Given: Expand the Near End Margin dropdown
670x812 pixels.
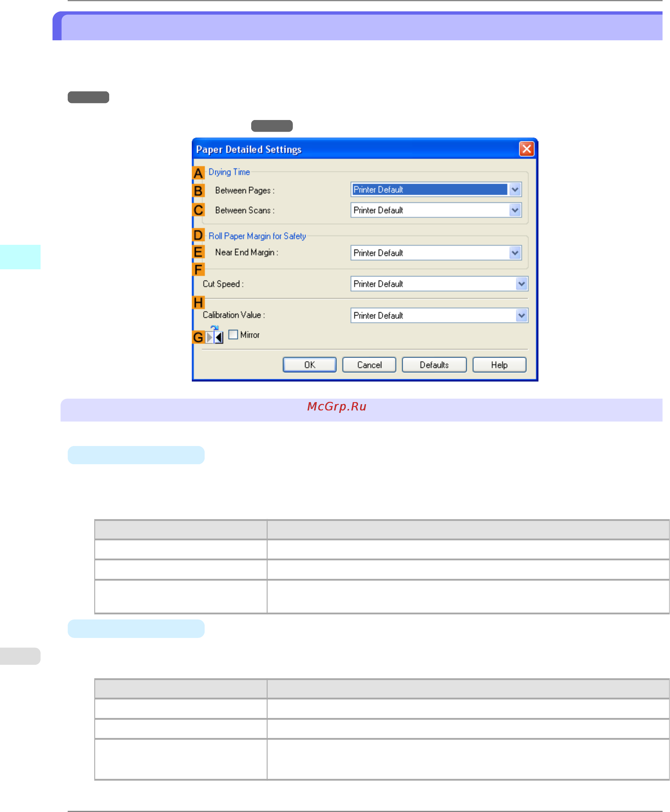Looking at the screenshot, I should tap(436, 253).
